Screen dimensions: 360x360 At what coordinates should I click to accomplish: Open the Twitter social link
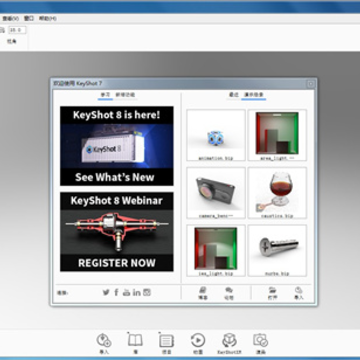pos(106,292)
